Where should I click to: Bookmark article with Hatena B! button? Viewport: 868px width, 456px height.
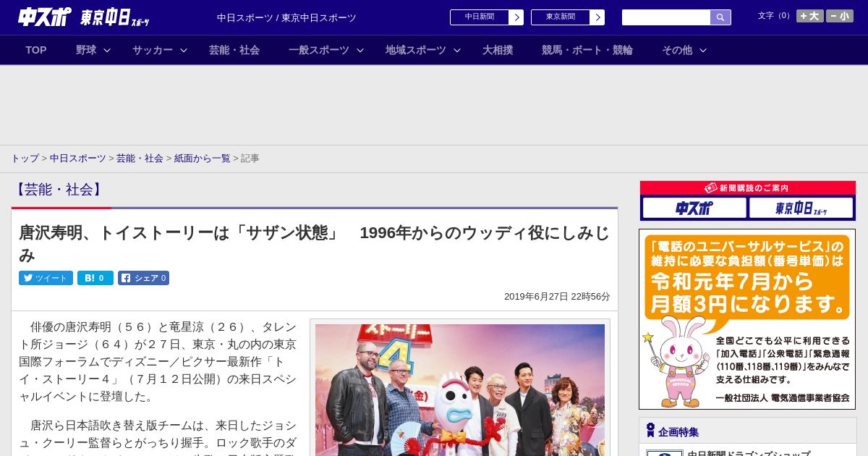click(95, 278)
